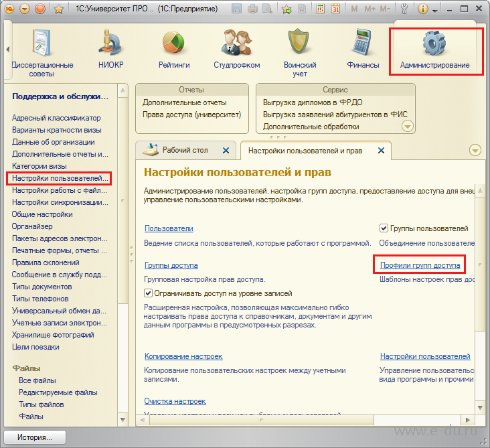Open the Help info icon
490x448 pixels.
point(423,9)
